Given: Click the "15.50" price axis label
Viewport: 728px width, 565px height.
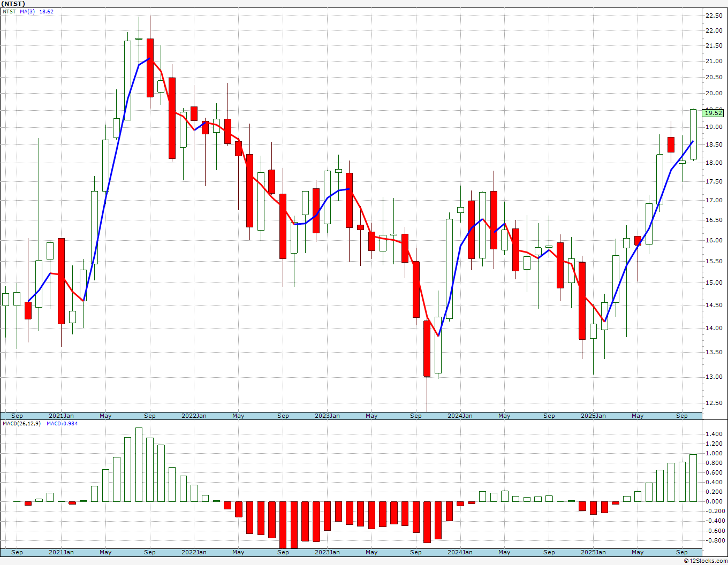Looking at the screenshot, I should pos(714,261).
